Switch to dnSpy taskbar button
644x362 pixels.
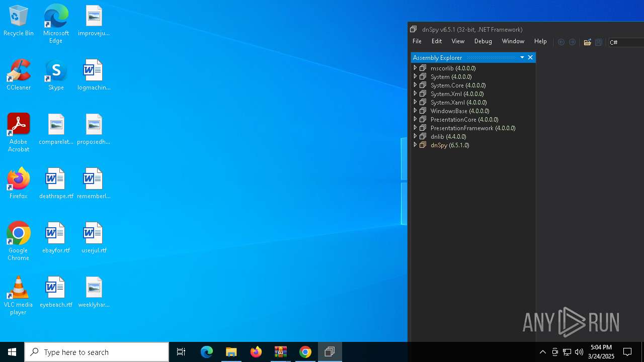[x=330, y=352]
